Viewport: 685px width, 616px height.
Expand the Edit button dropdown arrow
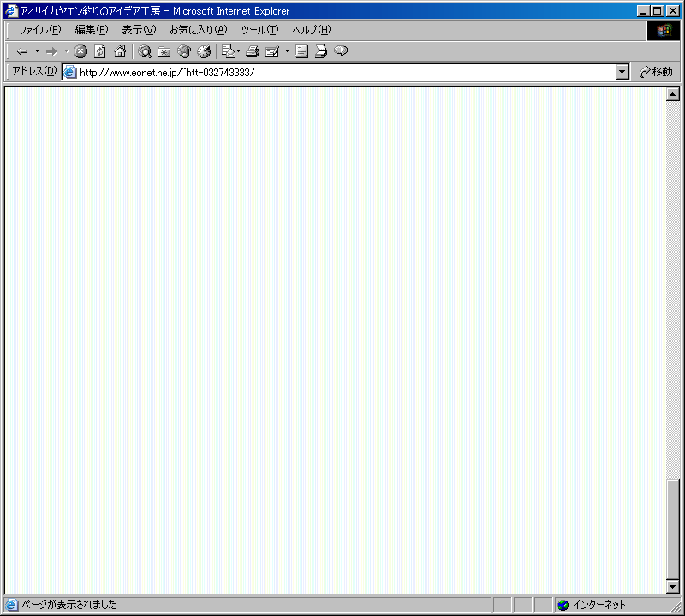(x=287, y=51)
